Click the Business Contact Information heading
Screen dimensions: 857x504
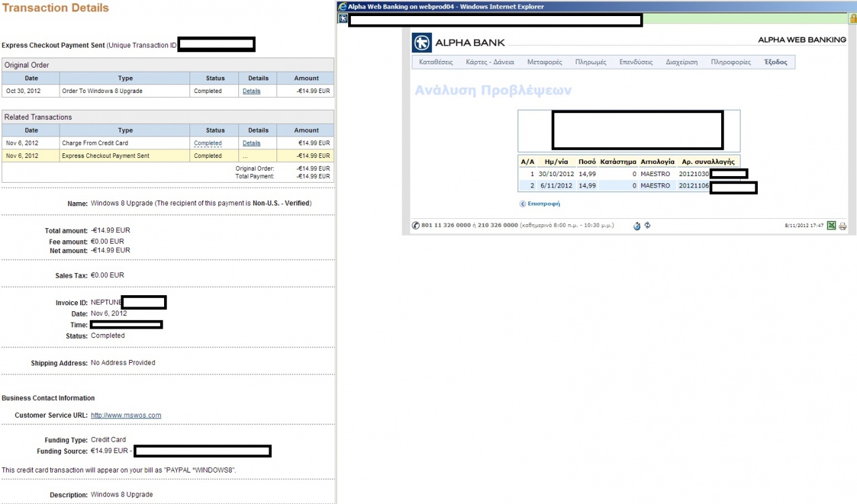point(48,398)
